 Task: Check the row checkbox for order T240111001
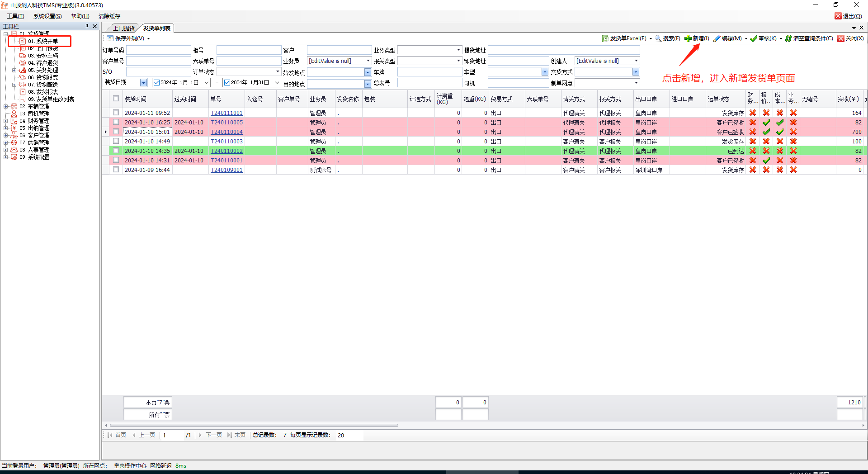pyautogui.click(x=116, y=113)
